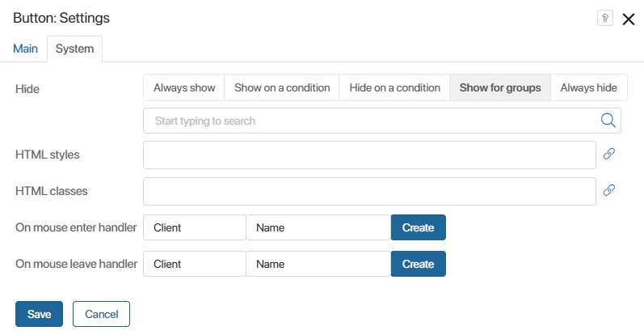
Task: Save the button settings
Action: pyautogui.click(x=39, y=314)
